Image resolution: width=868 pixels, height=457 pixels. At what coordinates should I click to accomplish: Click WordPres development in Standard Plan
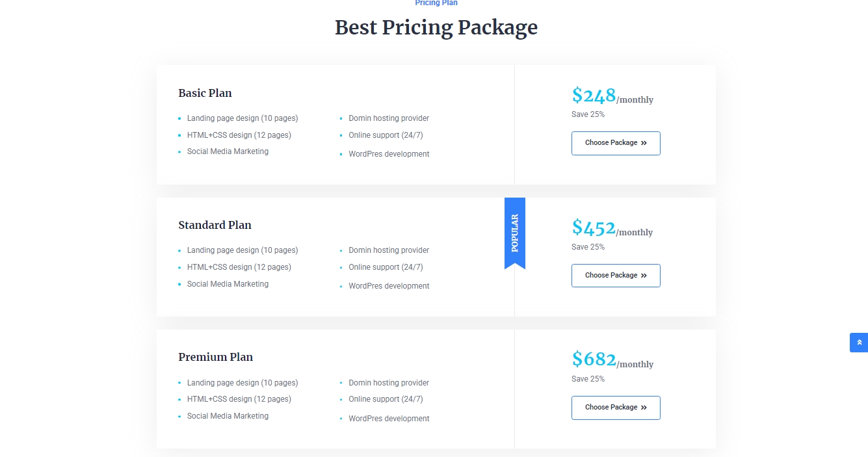click(x=389, y=286)
